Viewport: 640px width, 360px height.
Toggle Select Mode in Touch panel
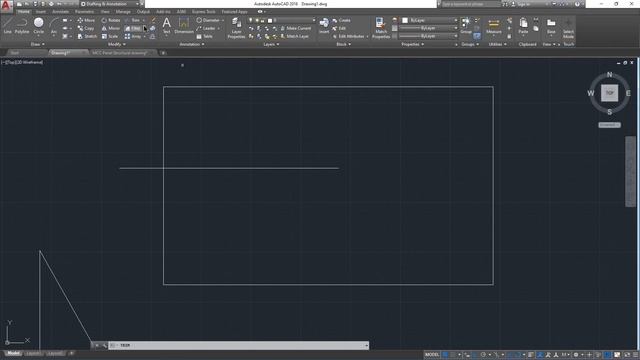(x=568, y=28)
